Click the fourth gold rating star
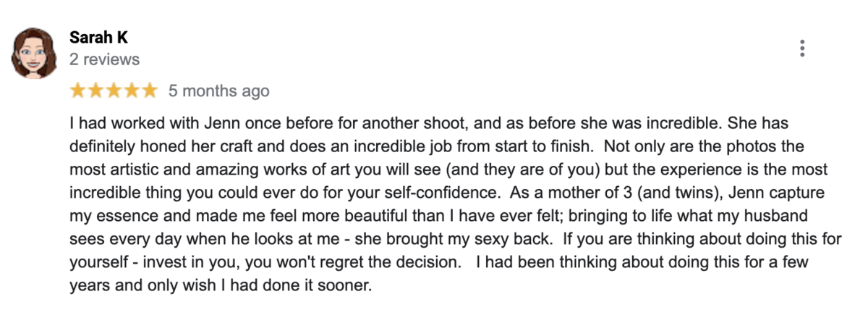868x310 pixels. 132,91
